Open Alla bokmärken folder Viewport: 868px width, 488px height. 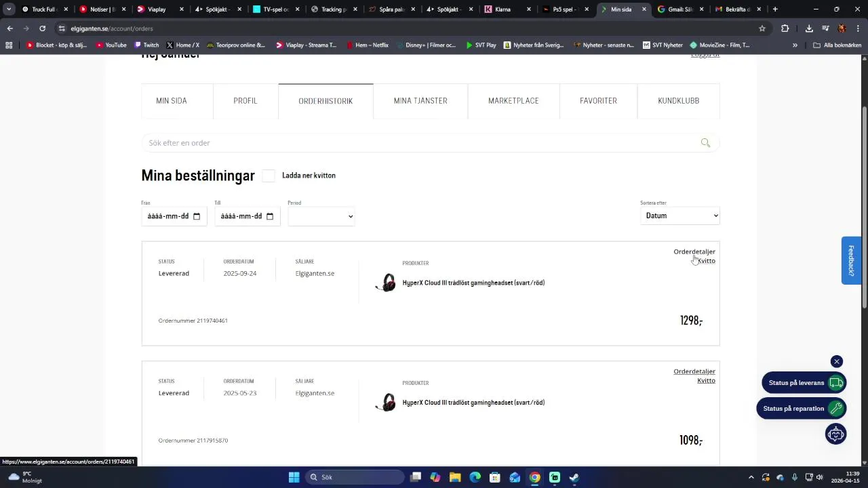pyautogui.click(x=837, y=45)
